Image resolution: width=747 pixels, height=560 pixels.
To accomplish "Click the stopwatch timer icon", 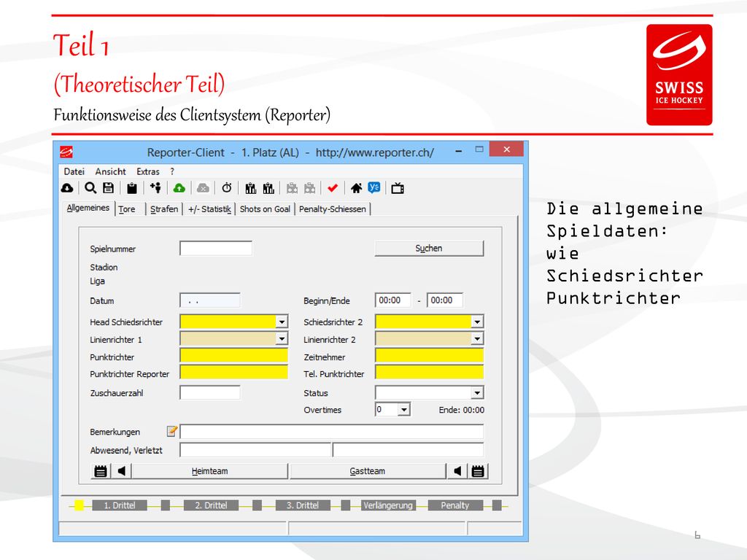I will click(227, 188).
